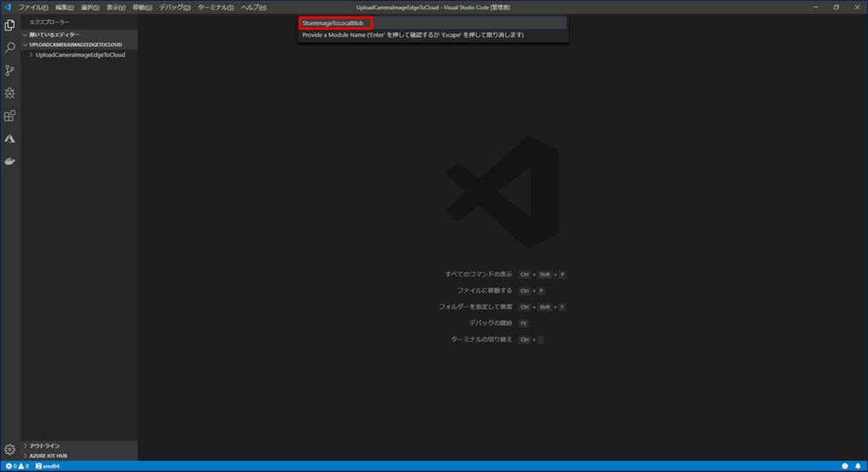Open the Extensions view
The height and width of the screenshot is (472, 868).
click(9, 115)
